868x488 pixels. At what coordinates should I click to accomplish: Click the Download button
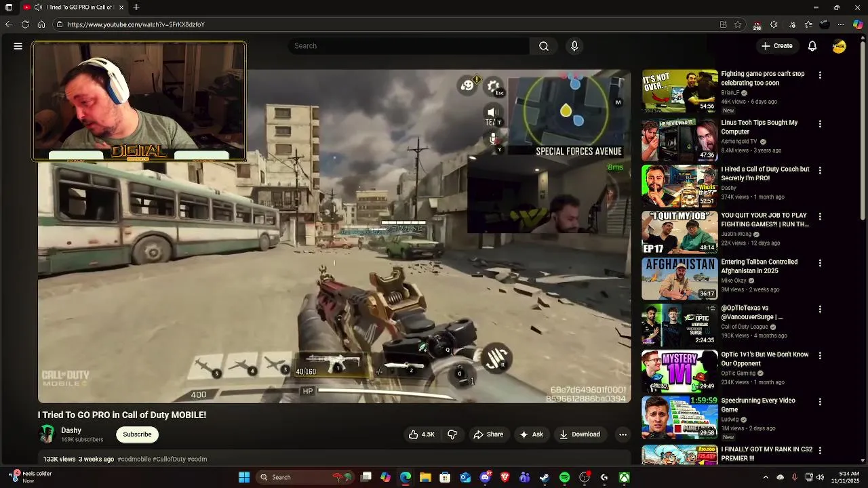click(580, 434)
